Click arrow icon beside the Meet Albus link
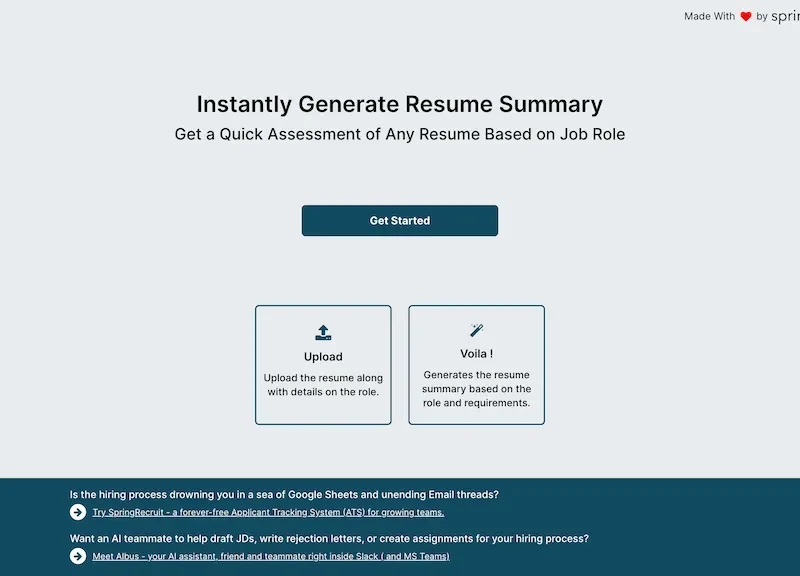Image resolution: width=800 pixels, height=576 pixels. (x=78, y=556)
